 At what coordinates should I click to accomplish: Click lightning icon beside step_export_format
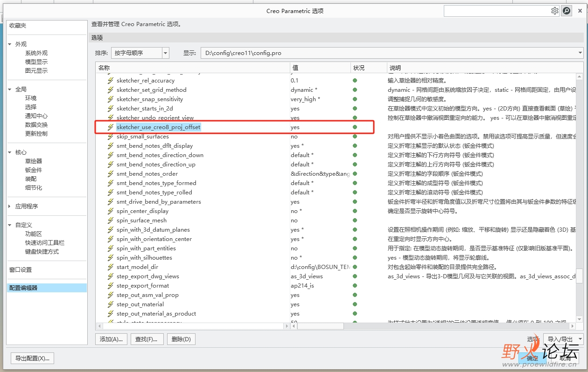tap(111, 286)
